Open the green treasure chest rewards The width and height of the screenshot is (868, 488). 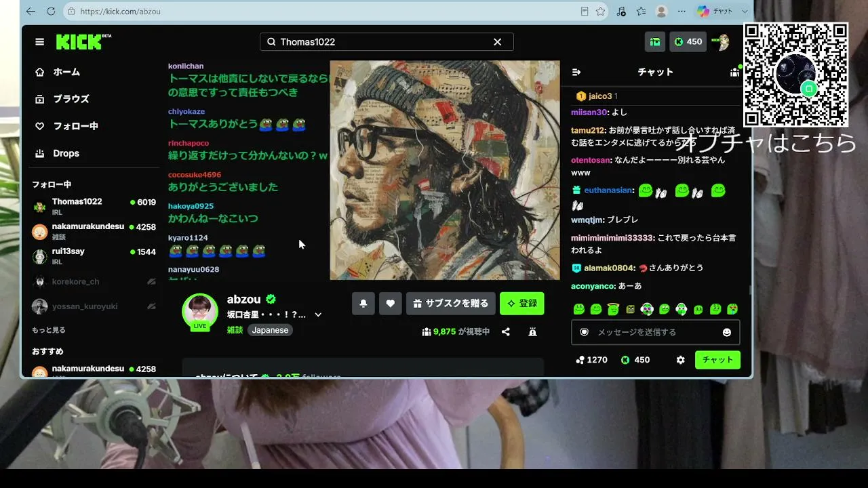coord(655,42)
